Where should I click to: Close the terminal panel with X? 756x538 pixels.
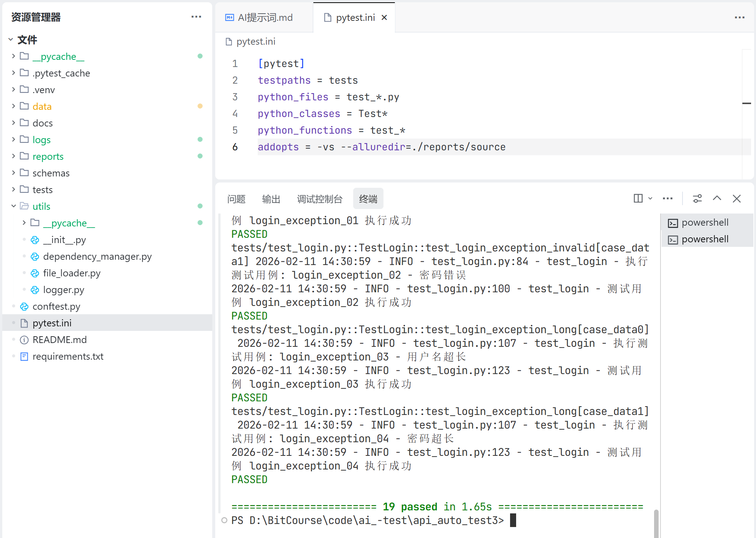coord(737,198)
